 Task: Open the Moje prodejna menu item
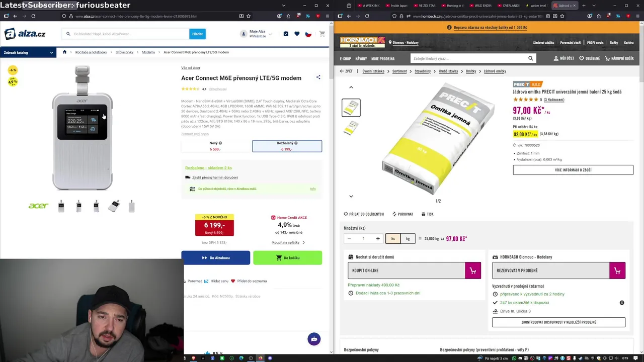[x=383, y=59]
